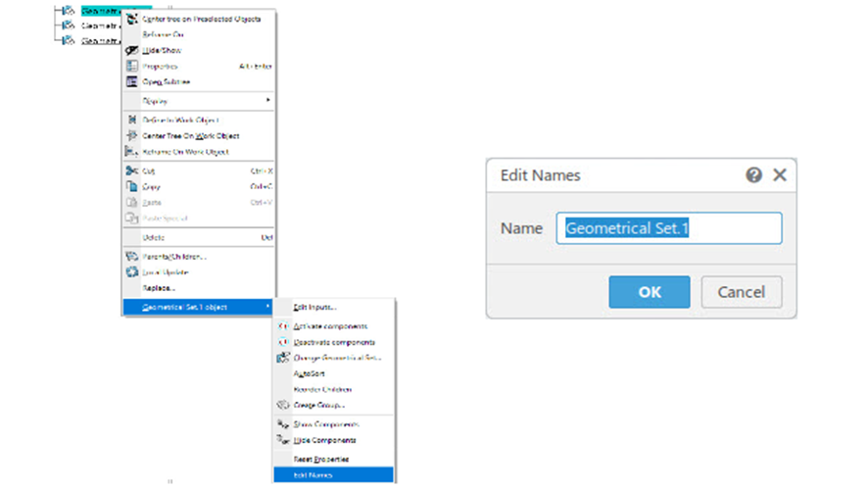Click the Copy icon in context menu
Screen dimensions: 868x489
point(131,186)
